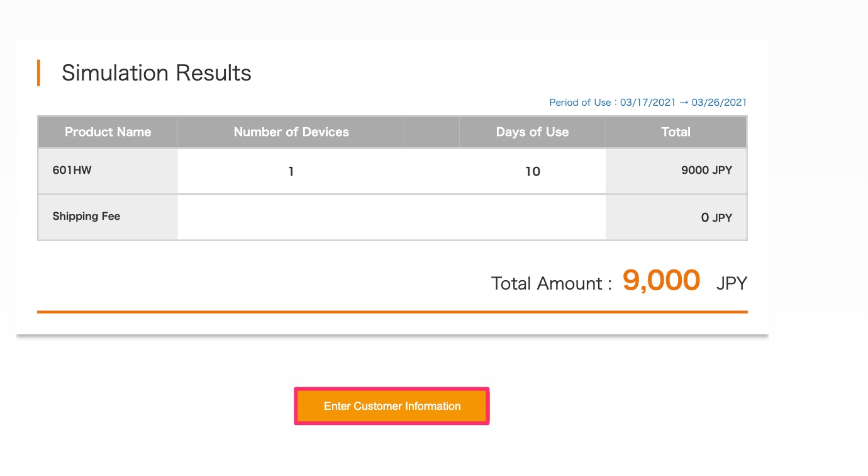
Task: Select the Total column header
Action: coord(676,132)
